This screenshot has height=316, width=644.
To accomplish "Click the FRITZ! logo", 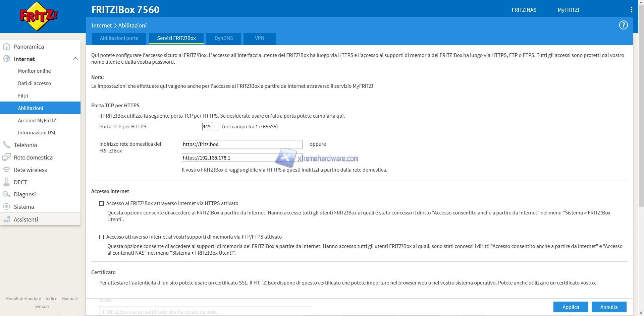I will pyautogui.click(x=39, y=16).
